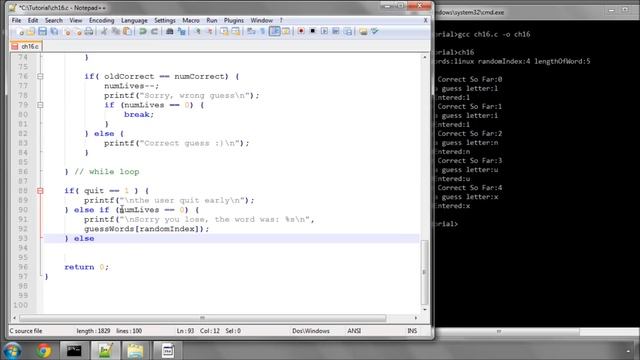Click 'INS' indicator in status bar
This screenshot has width=640, height=360.
click(x=412, y=331)
